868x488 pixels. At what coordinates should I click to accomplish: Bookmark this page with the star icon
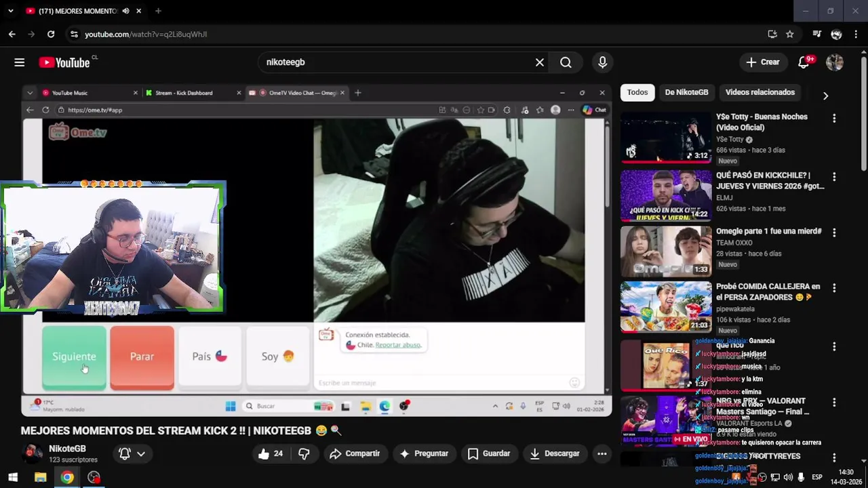(790, 34)
